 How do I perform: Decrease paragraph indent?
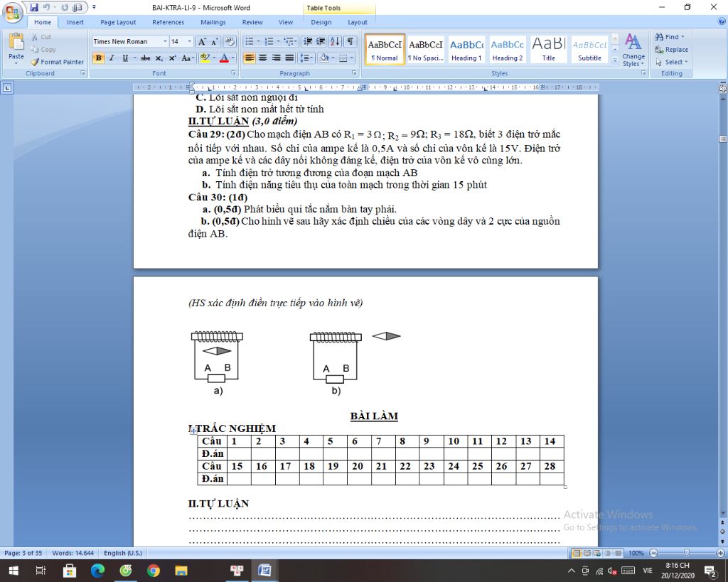coord(307,41)
